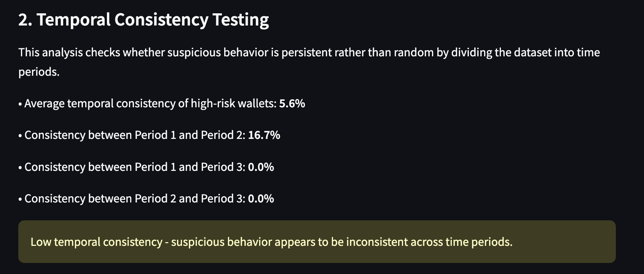Click the 'Low temporal consistency' phrase in the warning

click(96, 242)
